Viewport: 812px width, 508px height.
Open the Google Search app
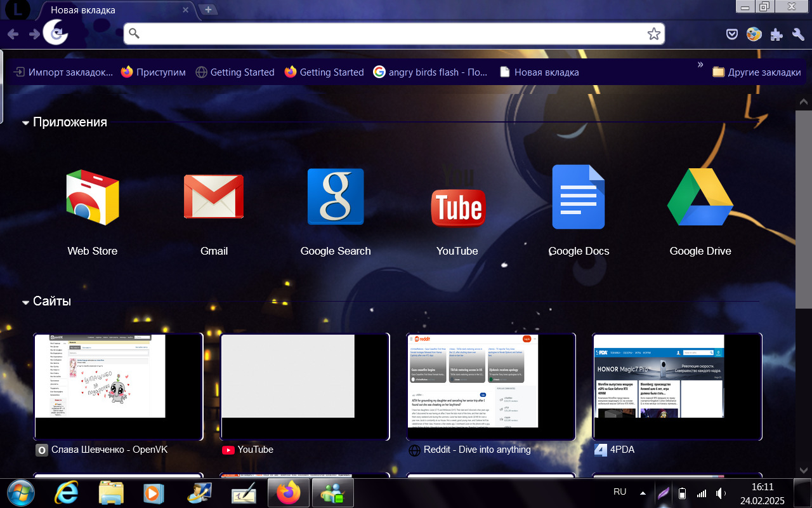(336, 197)
